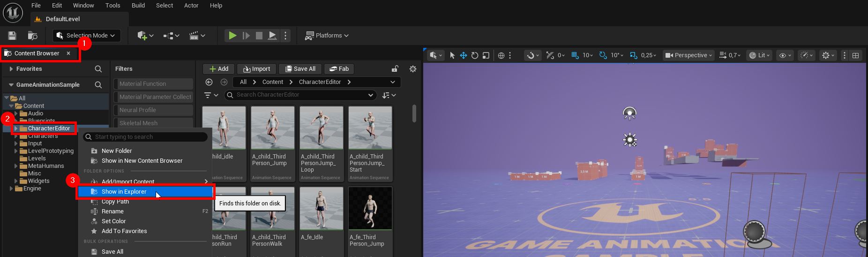Image resolution: width=868 pixels, height=257 pixels.
Task: Go forward in content browser history
Action: [x=224, y=82]
